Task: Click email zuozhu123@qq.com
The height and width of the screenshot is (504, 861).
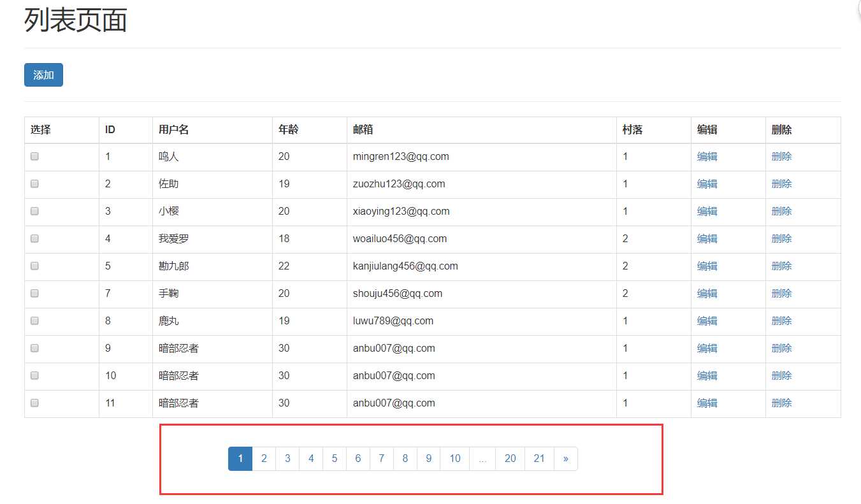Action: 399,184
